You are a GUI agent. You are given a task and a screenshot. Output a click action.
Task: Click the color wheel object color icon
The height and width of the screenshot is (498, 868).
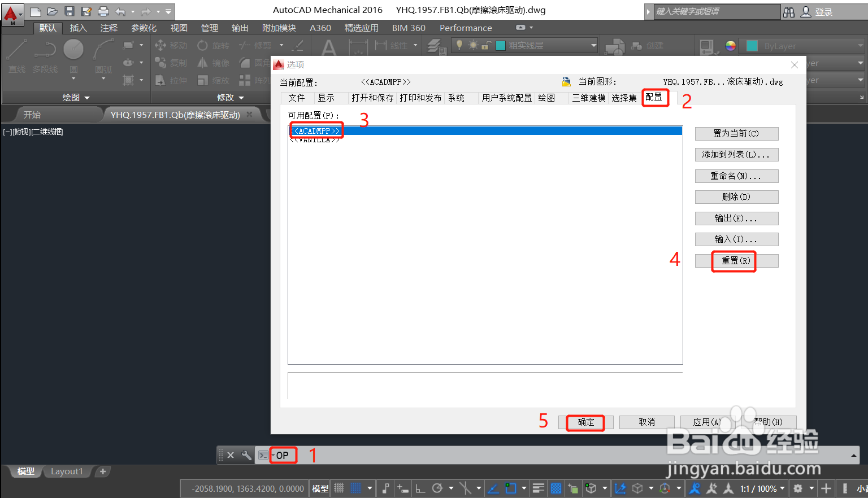click(x=731, y=46)
